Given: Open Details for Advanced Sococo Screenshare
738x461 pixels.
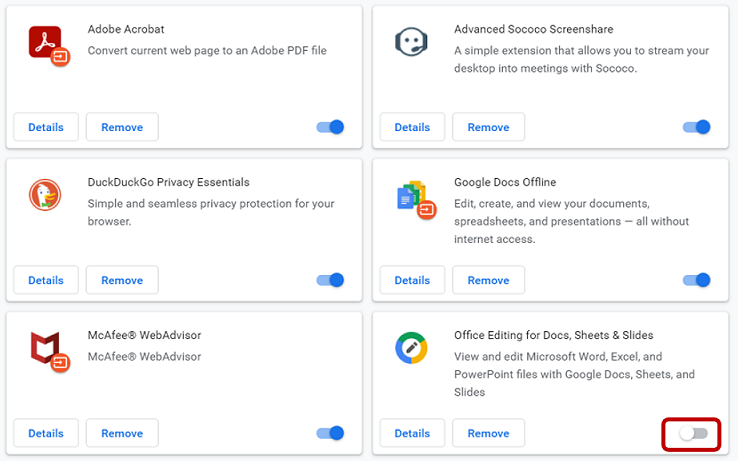Looking at the screenshot, I should tap(412, 127).
